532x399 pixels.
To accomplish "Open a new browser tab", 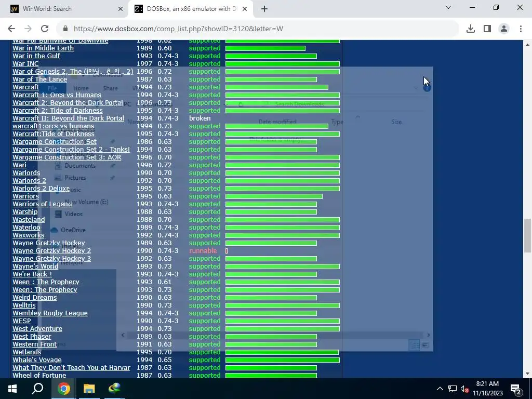I will point(264,9).
